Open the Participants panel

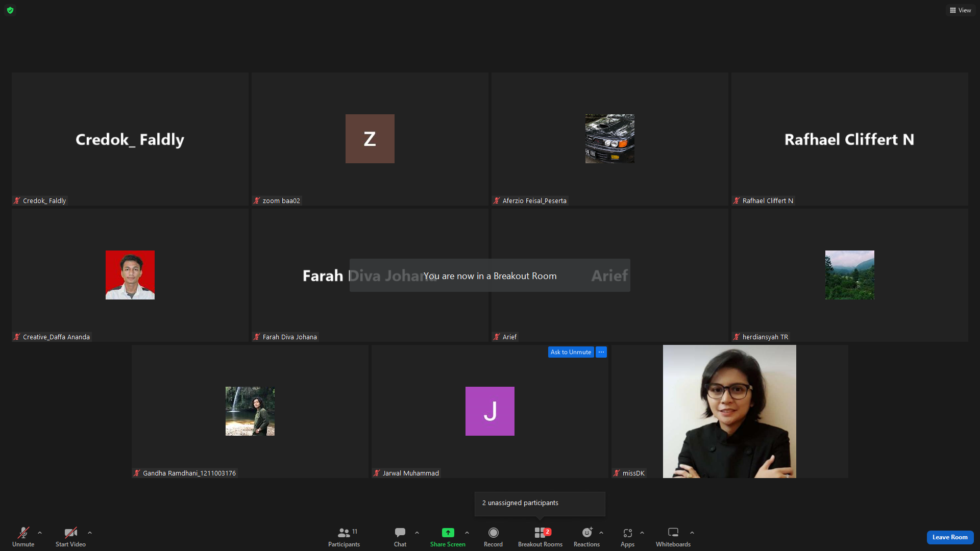(344, 537)
